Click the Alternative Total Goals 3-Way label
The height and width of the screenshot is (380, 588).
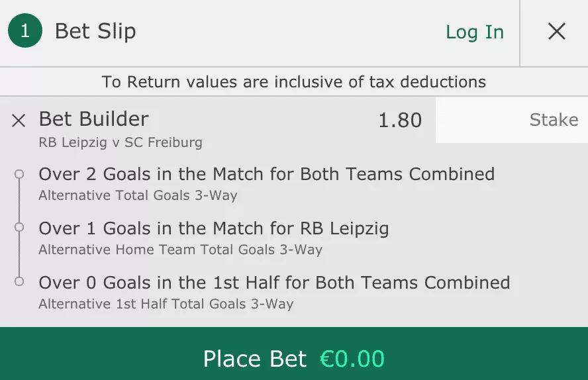(138, 195)
